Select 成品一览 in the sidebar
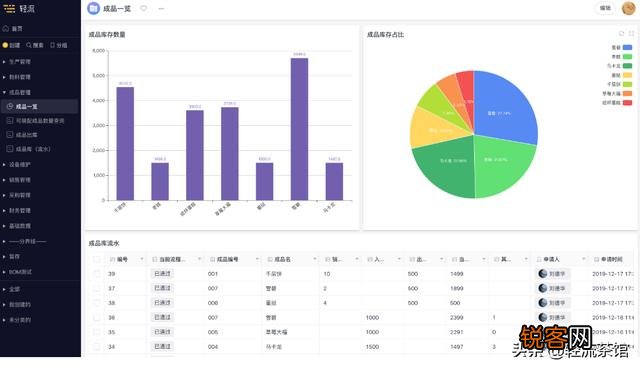This screenshot has height=369, width=640. tap(40, 107)
